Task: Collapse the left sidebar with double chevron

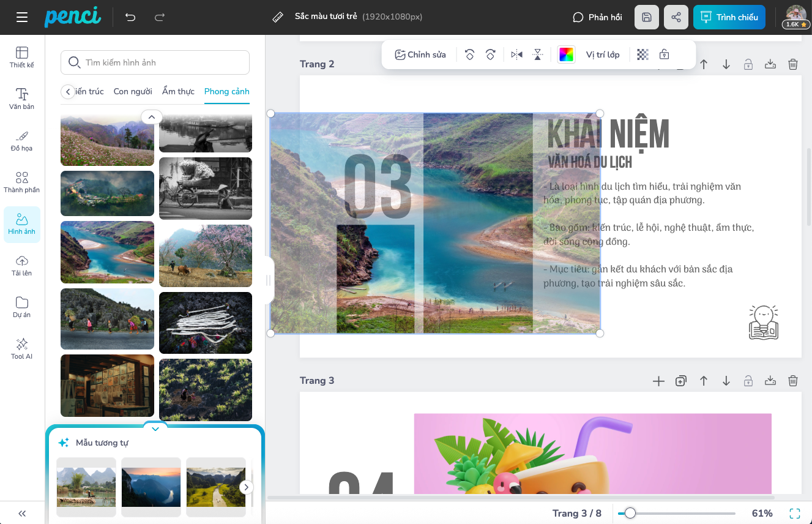Action: click(x=22, y=514)
